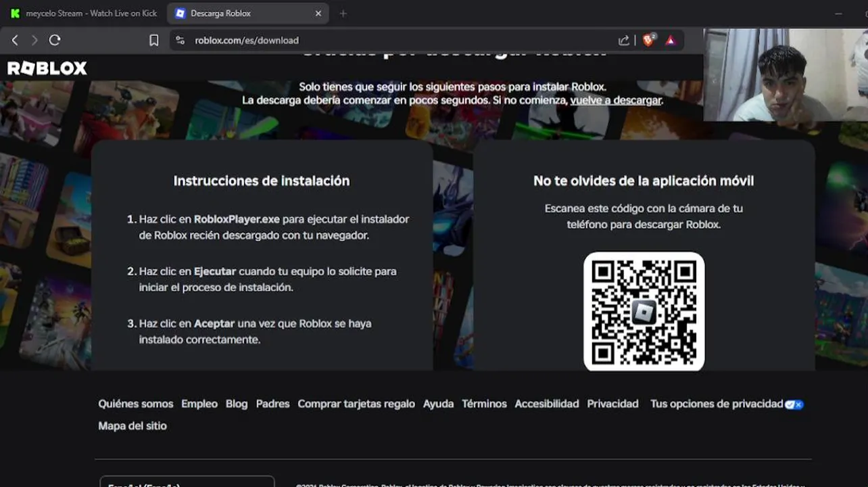Go back with the browser back arrow
This screenshot has height=487, width=868.
coord(15,41)
